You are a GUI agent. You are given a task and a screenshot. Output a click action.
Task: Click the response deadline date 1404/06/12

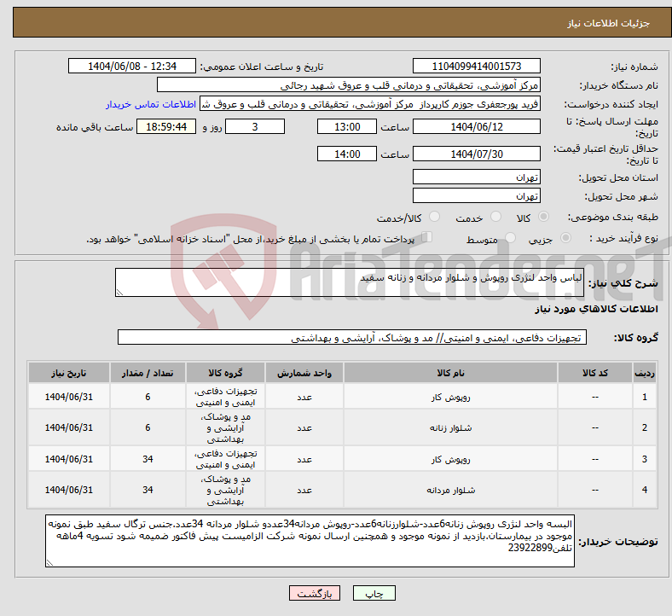point(477,126)
